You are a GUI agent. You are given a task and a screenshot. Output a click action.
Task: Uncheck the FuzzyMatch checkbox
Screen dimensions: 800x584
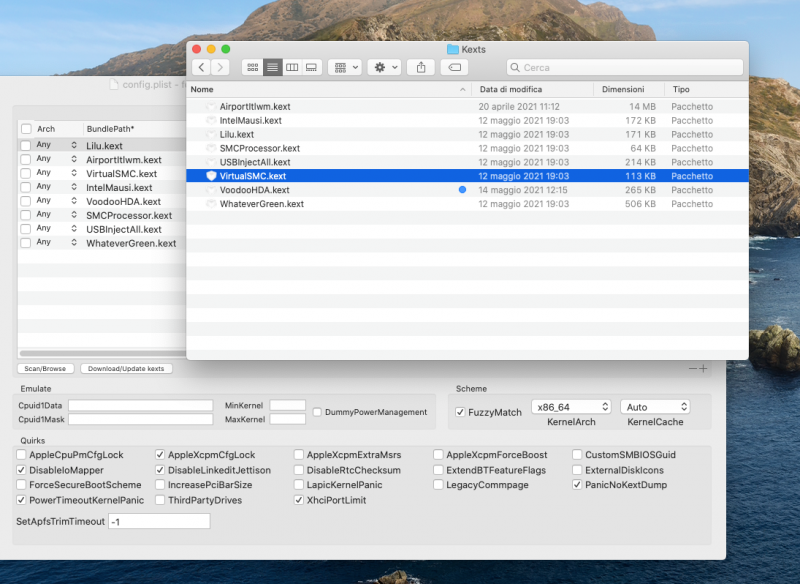click(460, 412)
